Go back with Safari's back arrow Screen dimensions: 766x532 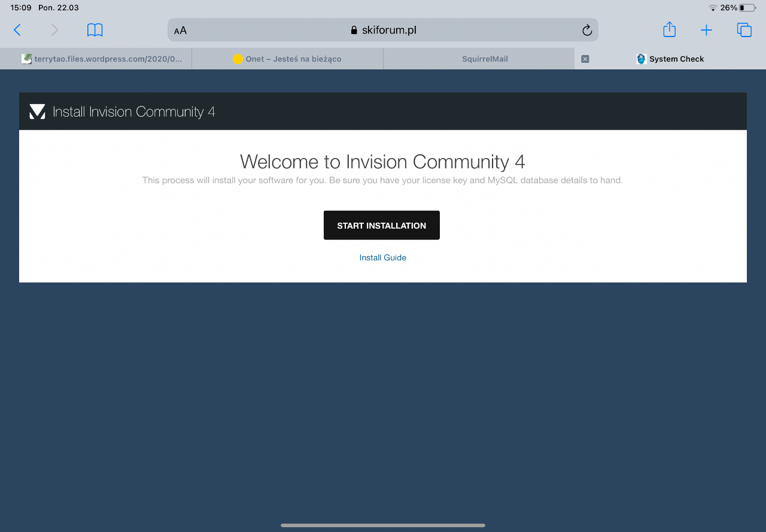click(17, 30)
